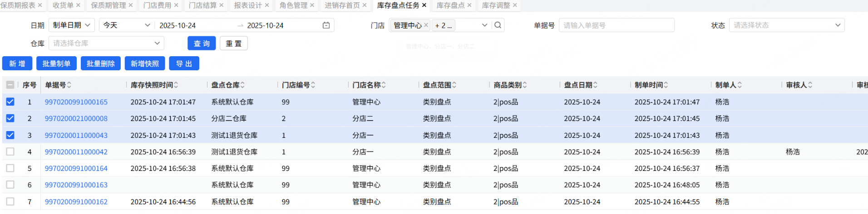Viewport: 868px width, 214px height.
Task: Tick the checkbox for row 4
Action: [10, 151]
